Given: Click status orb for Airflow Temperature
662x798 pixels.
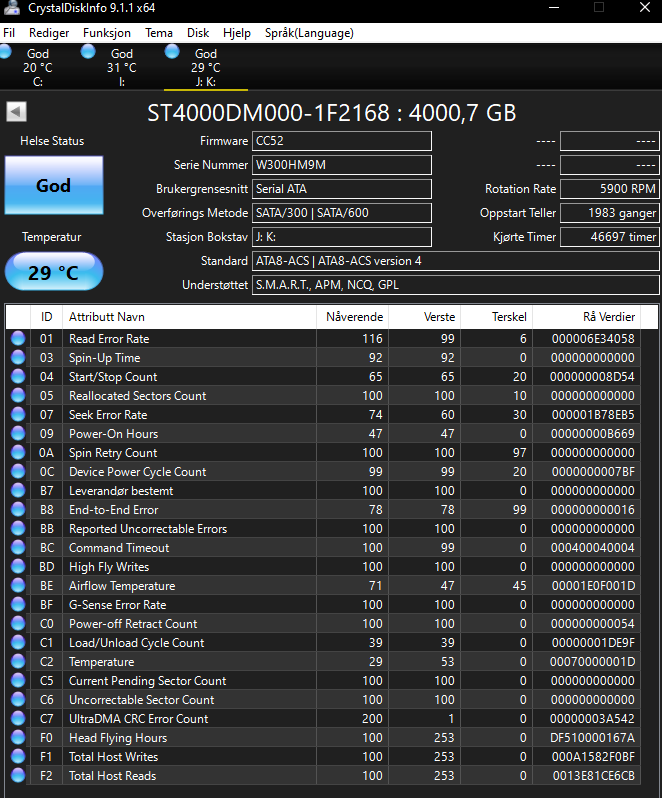Looking at the screenshot, I should (x=18, y=585).
